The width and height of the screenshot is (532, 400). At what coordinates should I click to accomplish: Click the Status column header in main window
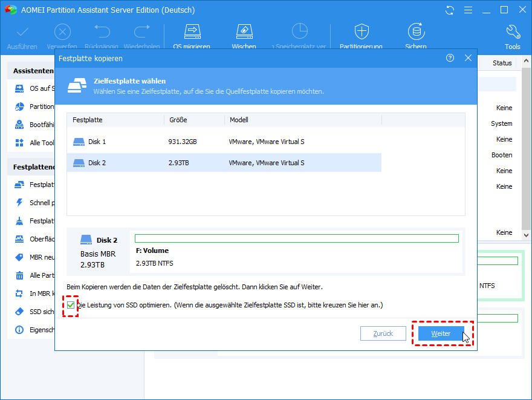point(502,63)
